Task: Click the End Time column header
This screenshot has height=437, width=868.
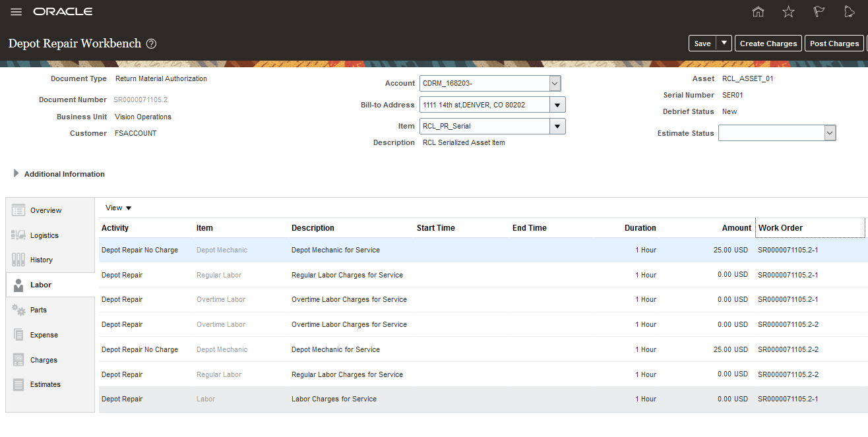Action: [x=530, y=228]
